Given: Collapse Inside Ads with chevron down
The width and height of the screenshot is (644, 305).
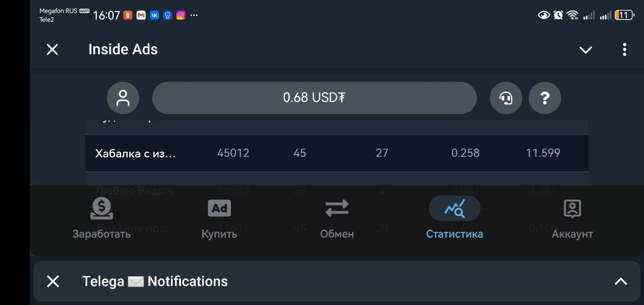Looking at the screenshot, I should click(x=586, y=50).
